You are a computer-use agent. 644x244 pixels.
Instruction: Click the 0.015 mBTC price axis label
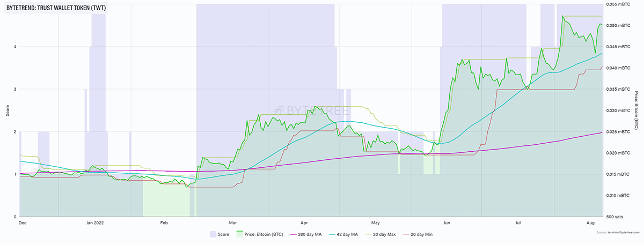617,174
